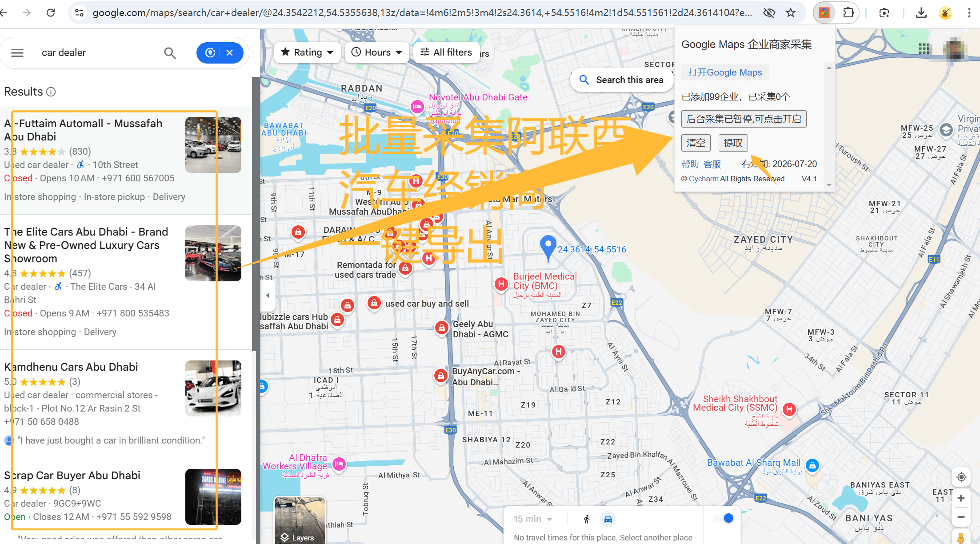Screen dimensions: 980x544
Task: Click the car dealer search input
Action: pyautogui.click(x=97, y=53)
